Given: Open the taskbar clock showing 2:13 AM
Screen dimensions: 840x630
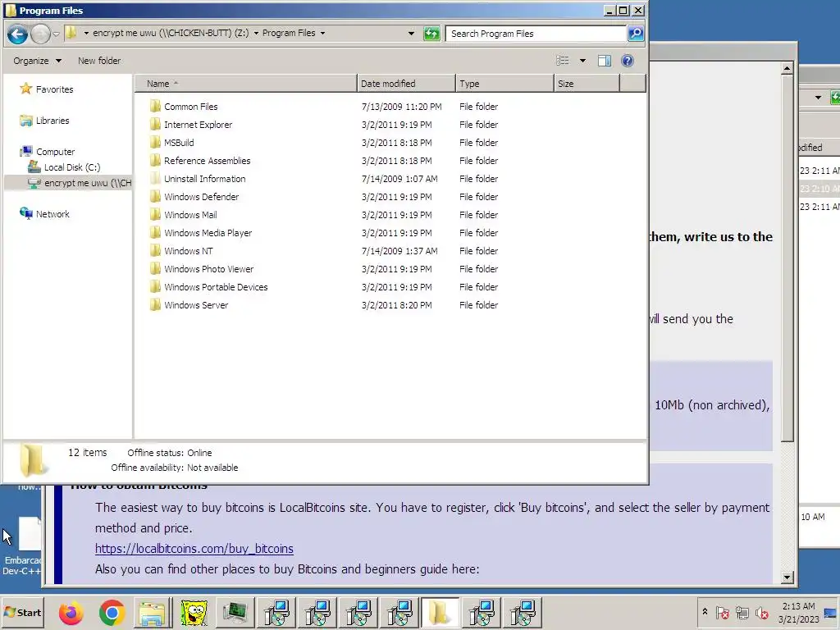Looking at the screenshot, I should [798, 612].
